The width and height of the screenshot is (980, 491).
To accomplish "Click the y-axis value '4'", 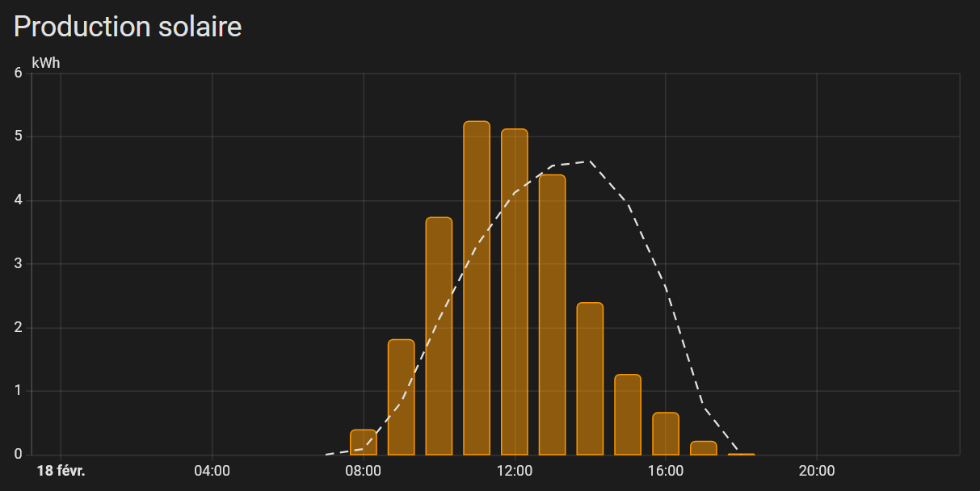I will (18, 200).
